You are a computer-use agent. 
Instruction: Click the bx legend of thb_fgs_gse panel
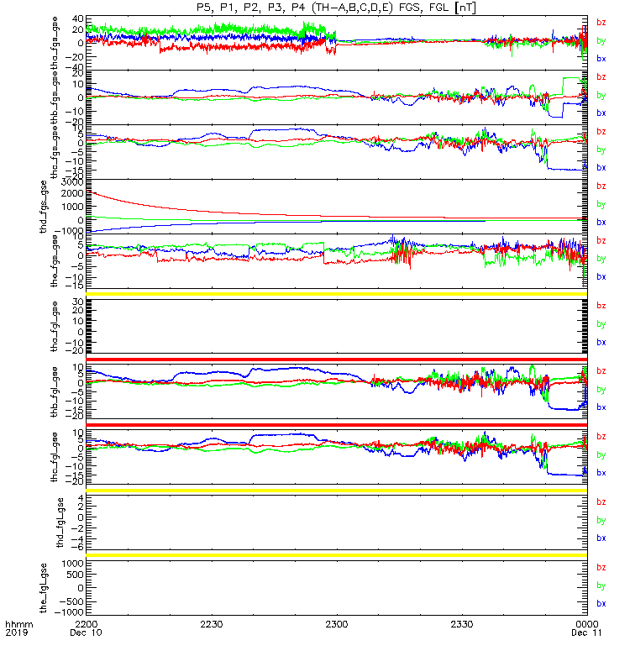pyautogui.click(x=601, y=113)
